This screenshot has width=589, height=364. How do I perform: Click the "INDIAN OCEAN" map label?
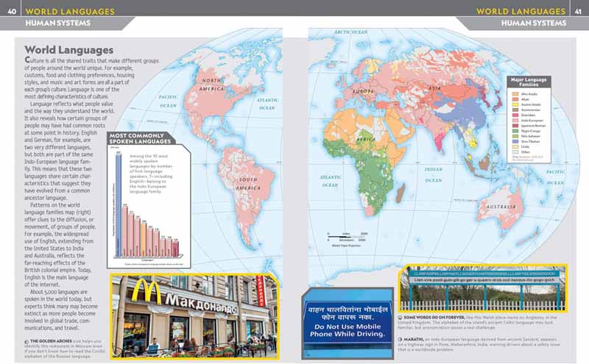point(434,175)
